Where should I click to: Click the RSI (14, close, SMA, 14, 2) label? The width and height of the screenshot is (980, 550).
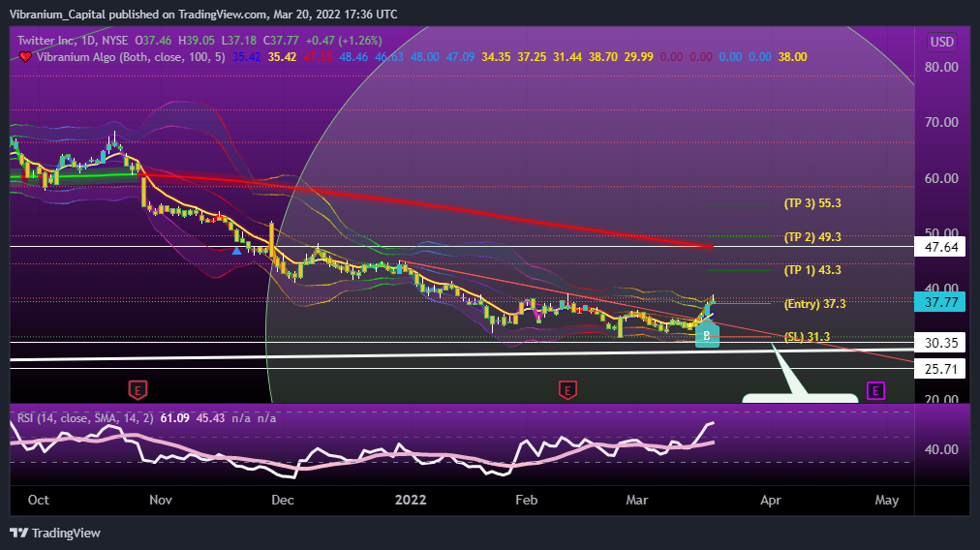point(85,418)
